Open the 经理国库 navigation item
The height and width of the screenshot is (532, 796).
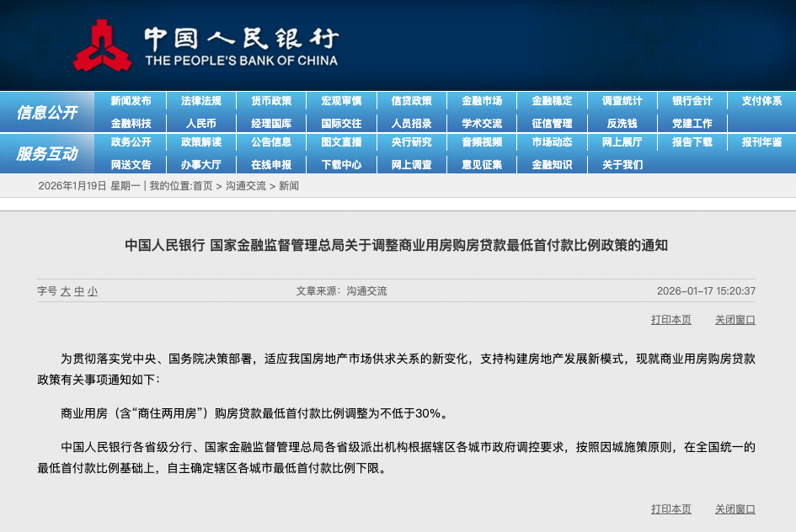(271, 123)
